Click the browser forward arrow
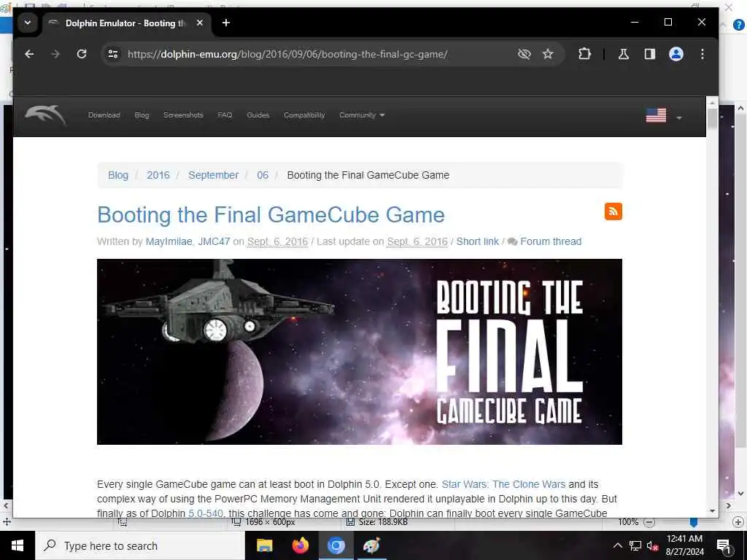Screen dimensions: 747x560 point(55,54)
